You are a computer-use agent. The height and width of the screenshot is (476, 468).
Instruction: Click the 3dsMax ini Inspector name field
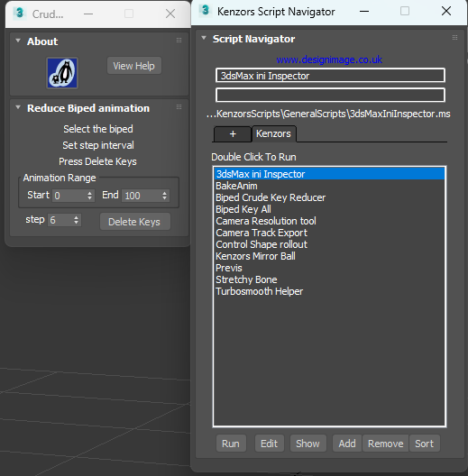(330, 76)
